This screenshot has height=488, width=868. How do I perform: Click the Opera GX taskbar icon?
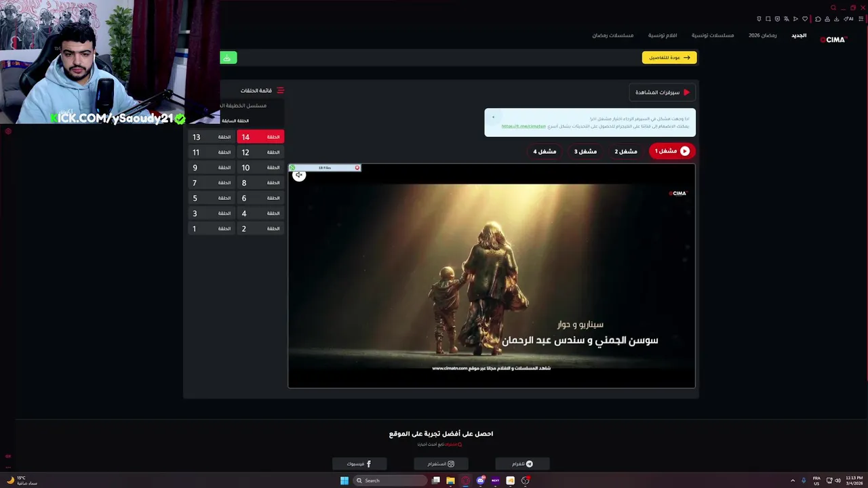click(x=465, y=481)
